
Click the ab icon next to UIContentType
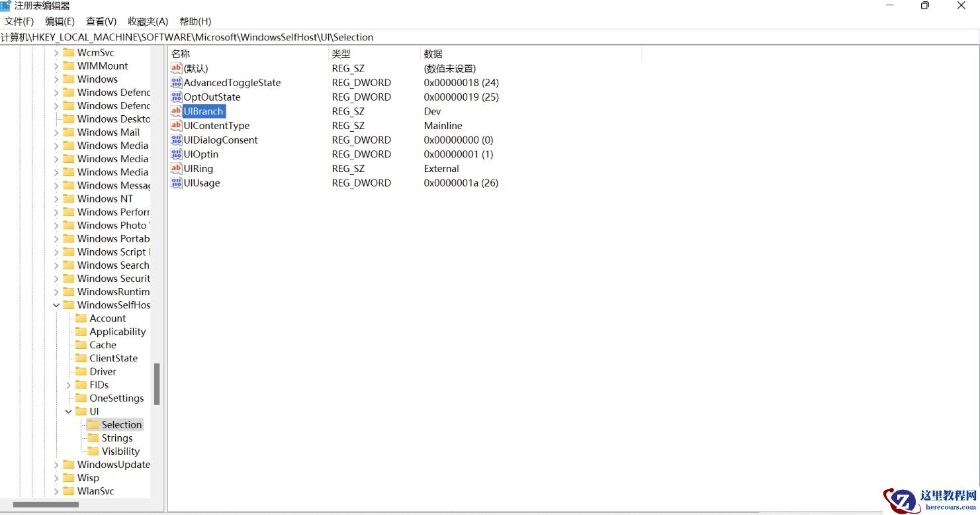(x=176, y=125)
